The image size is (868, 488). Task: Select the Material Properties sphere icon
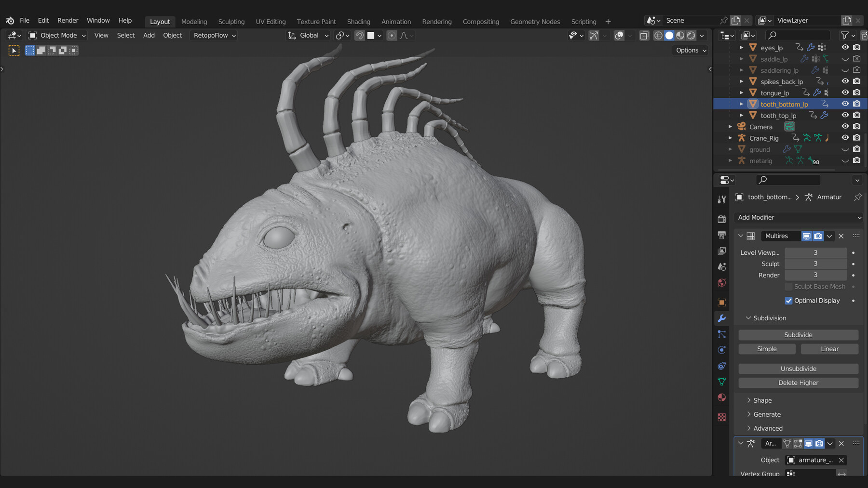click(x=721, y=397)
